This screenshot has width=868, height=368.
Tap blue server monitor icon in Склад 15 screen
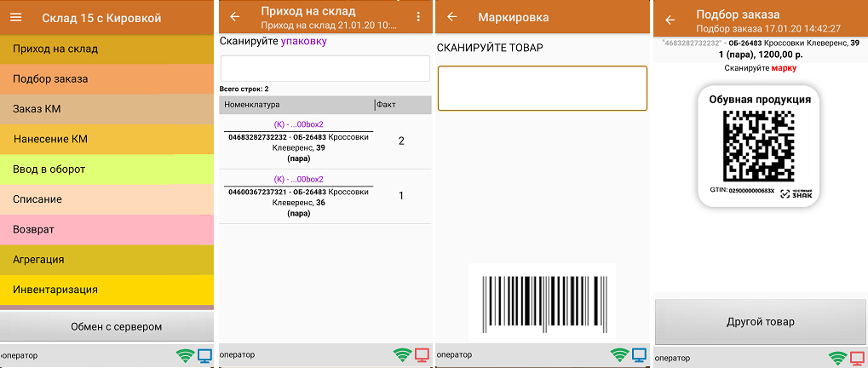204,356
